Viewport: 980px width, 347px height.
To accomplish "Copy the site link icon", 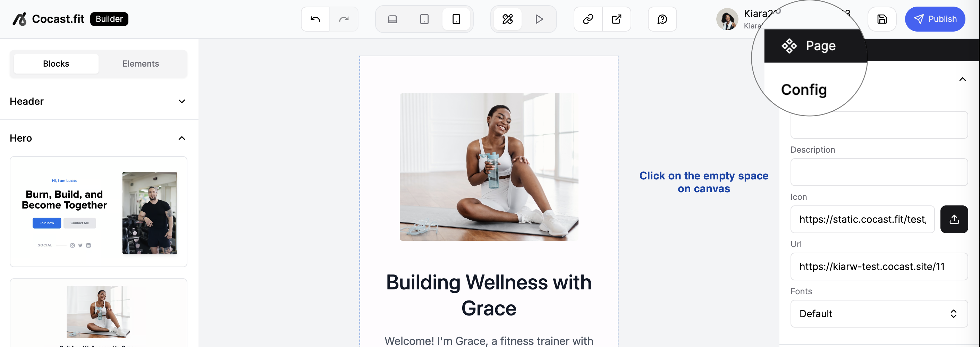I will pyautogui.click(x=588, y=19).
